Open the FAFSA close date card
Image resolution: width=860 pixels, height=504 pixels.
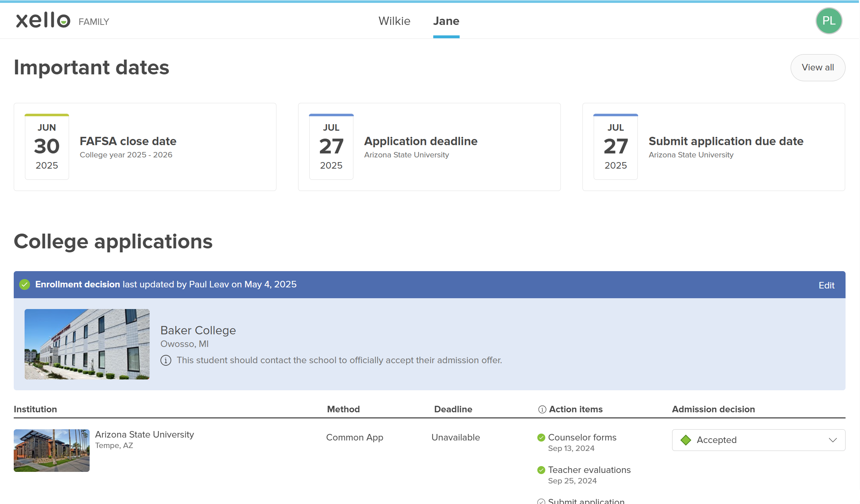pos(145,147)
